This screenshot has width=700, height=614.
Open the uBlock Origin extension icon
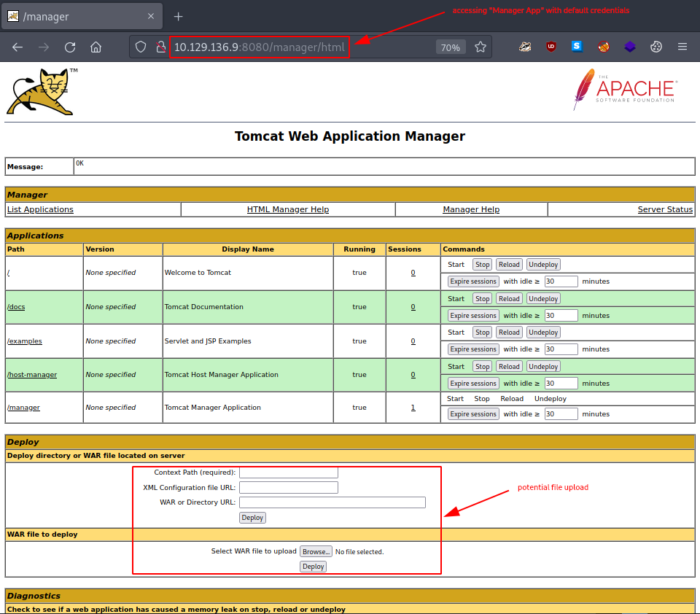(x=551, y=46)
